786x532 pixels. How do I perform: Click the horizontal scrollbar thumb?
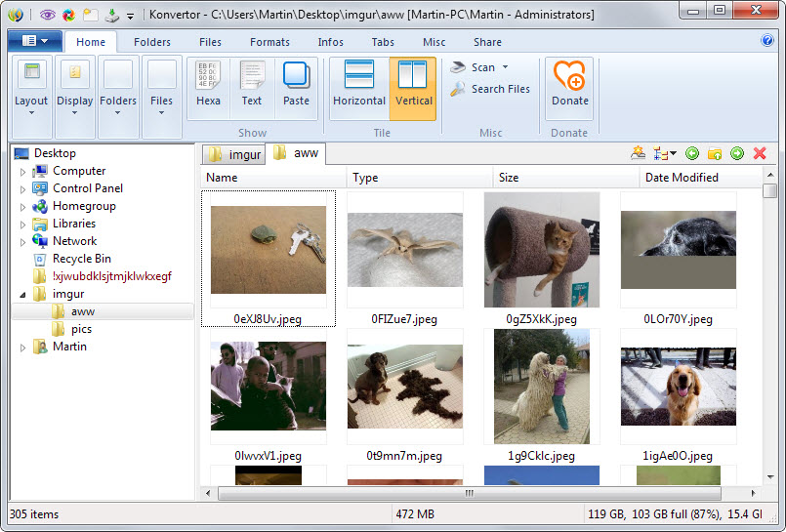point(470,493)
